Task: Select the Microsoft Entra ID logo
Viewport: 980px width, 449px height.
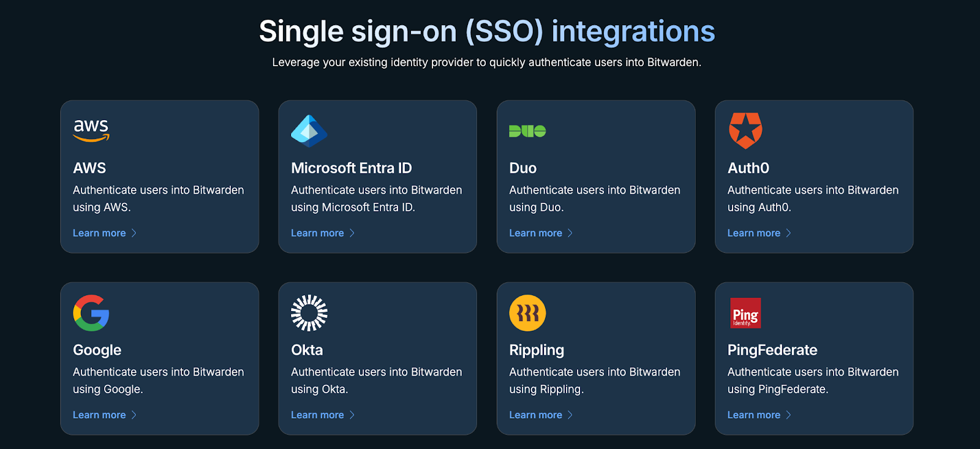Action: tap(309, 129)
